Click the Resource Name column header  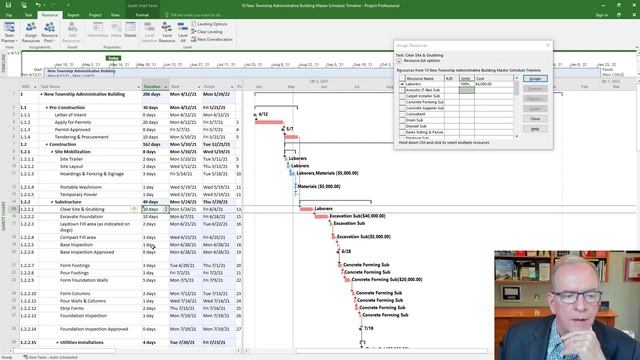click(424, 78)
